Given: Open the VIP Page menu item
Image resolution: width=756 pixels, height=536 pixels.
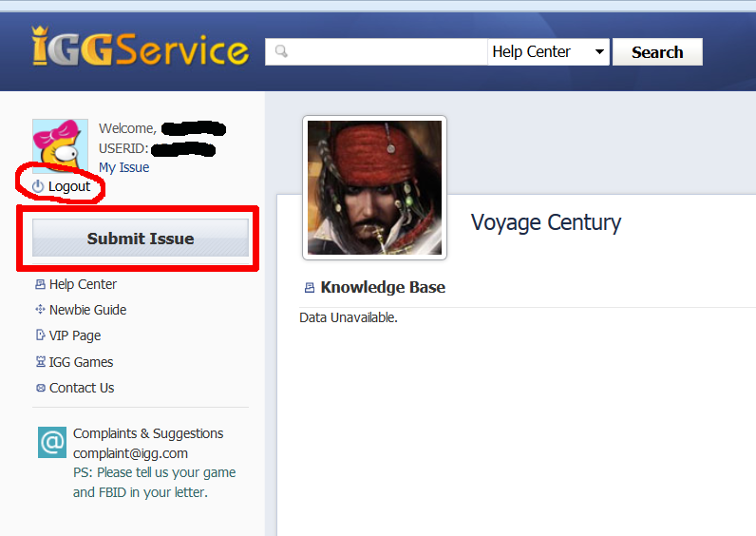Looking at the screenshot, I should pyautogui.click(x=75, y=335).
